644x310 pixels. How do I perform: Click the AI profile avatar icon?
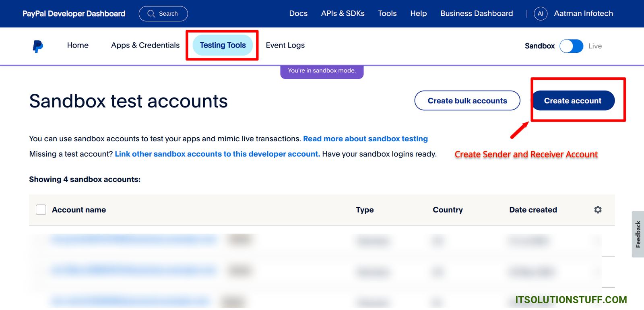tap(541, 14)
